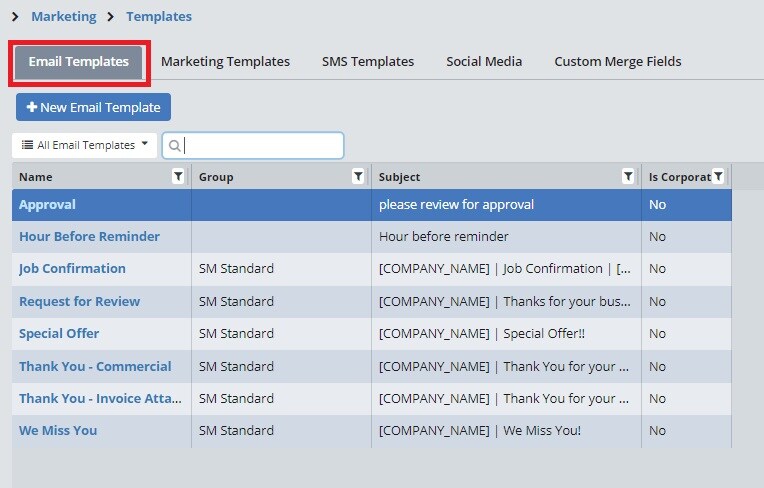Go to the Marketing breadcrumb link
This screenshot has height=488, width=764.
tap(64, 17)
